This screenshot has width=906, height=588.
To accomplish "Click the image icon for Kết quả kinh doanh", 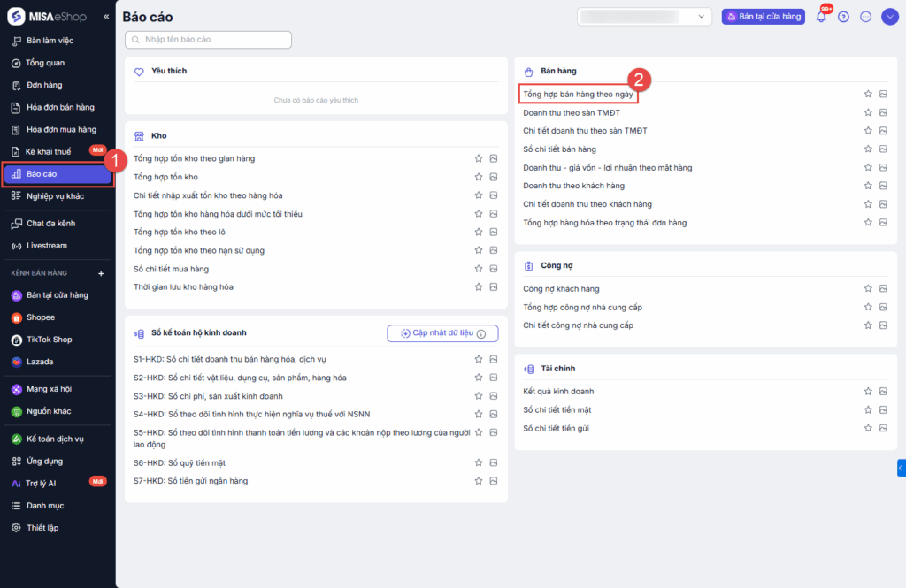I will point(883,392).
